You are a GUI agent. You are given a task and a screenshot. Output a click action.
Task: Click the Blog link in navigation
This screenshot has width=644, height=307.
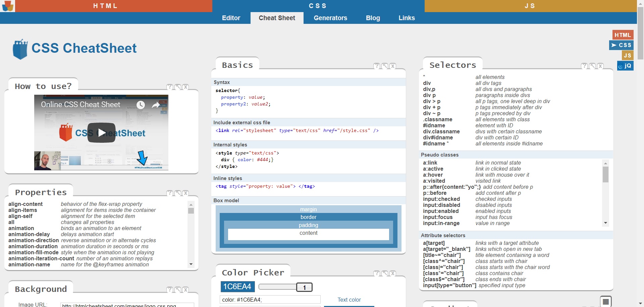point(373,18)
